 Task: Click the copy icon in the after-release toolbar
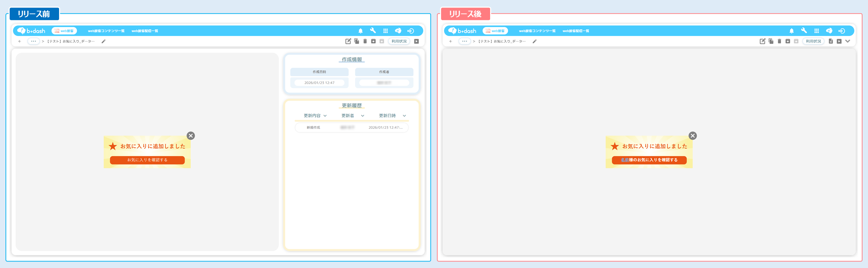771,41
